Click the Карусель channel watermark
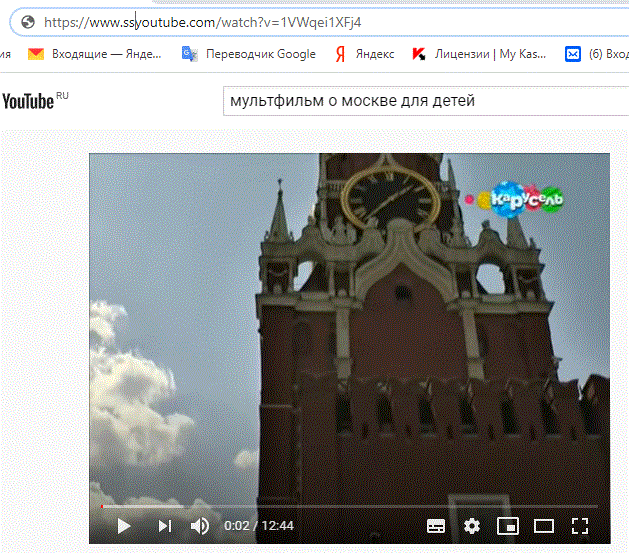The image size is (629, 553). [x=515, y=199]
